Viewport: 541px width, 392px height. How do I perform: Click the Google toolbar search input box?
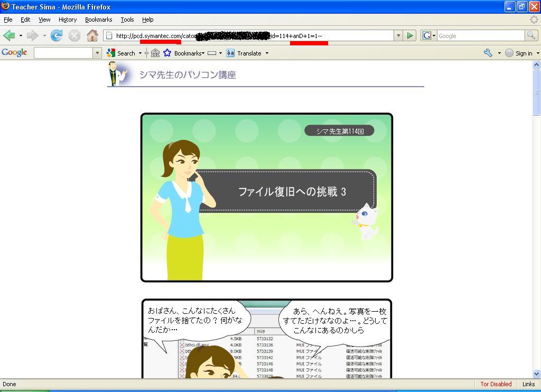[x=63, y=53]
